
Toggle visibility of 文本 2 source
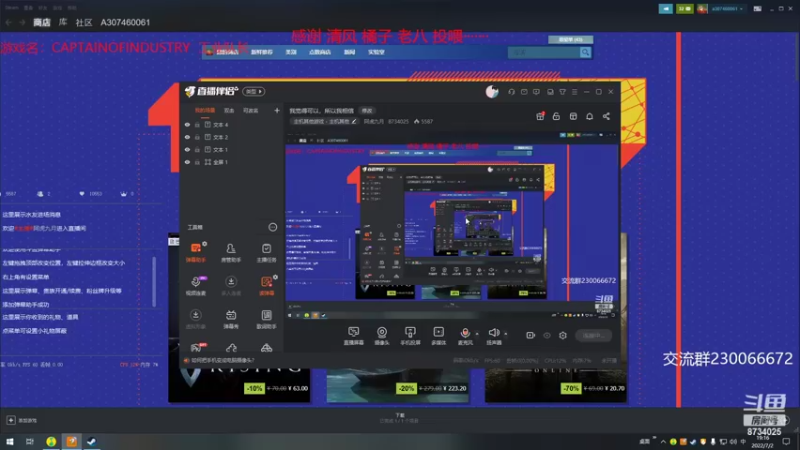[x=187, y=137]
